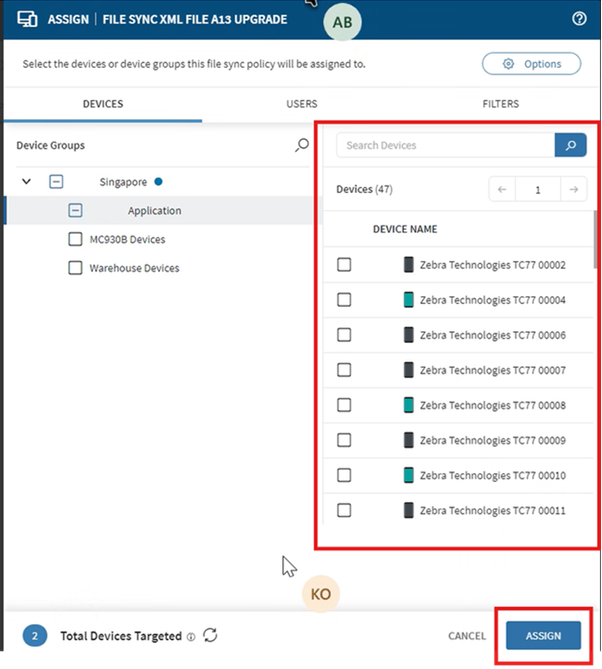Click the device icon for TC77 00006
This screenshot has width=602, height=669.
coord(408,334)
